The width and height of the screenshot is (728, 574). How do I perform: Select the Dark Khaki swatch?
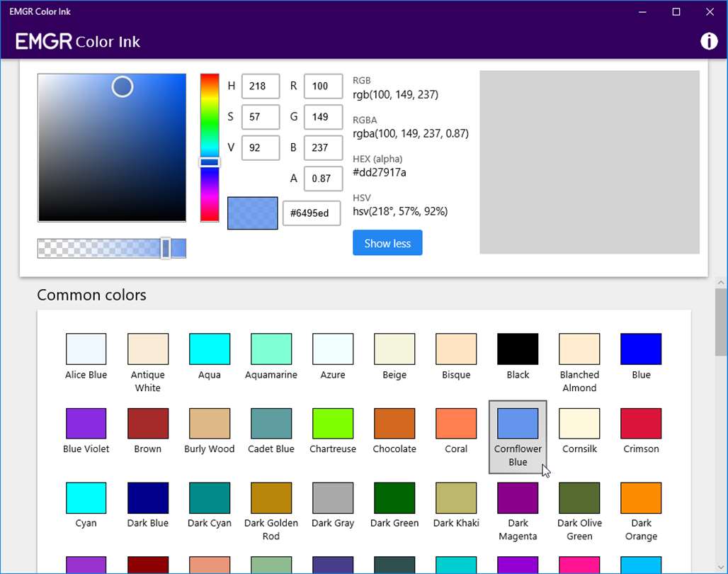coord(456,497)
